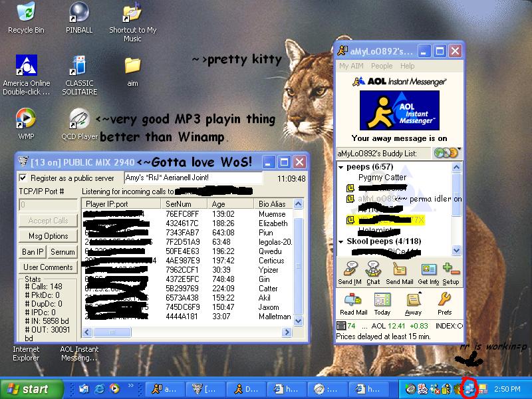Expand hidden Quick Launch items chevron
This screenshot has height=399, width=532.
pos(130,386)
